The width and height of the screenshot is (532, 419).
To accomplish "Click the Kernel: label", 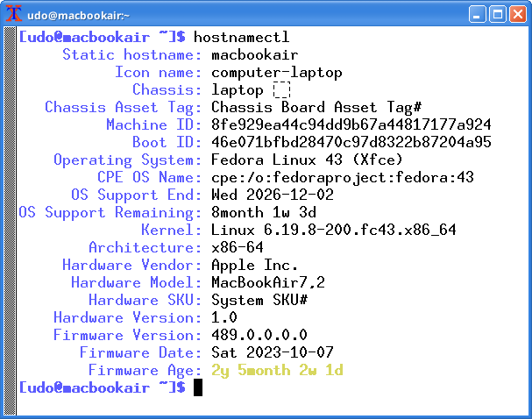I will 171,230.
